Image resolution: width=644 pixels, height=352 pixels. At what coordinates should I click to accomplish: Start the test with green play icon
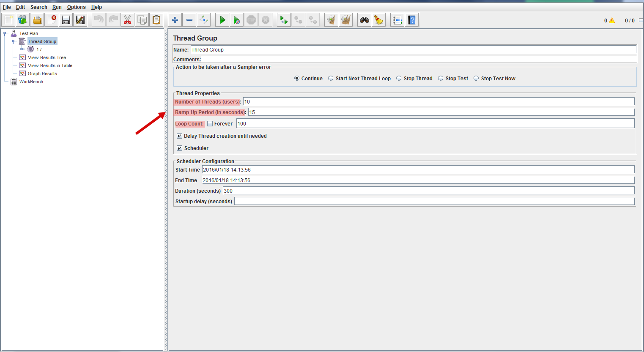[x=222, y=20]
